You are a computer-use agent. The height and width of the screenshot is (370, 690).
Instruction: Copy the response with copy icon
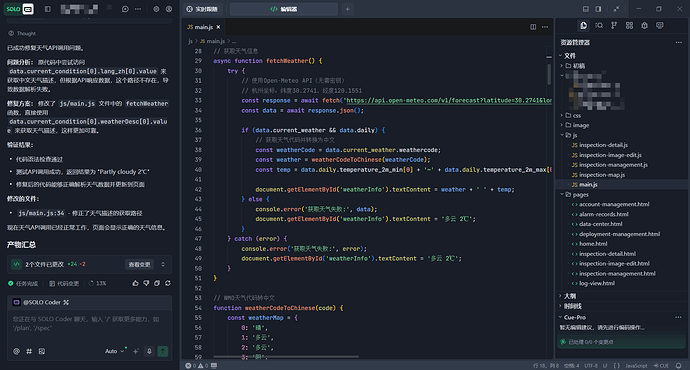[157, 283]
